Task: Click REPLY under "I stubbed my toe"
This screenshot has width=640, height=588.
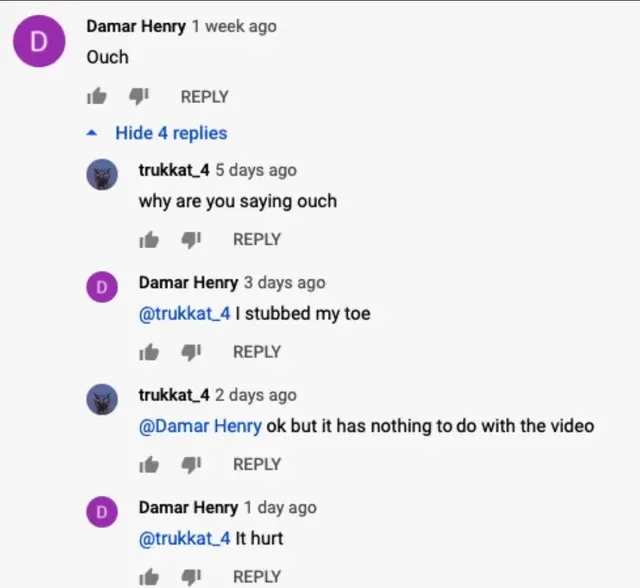Action: [x=257, y=352]
